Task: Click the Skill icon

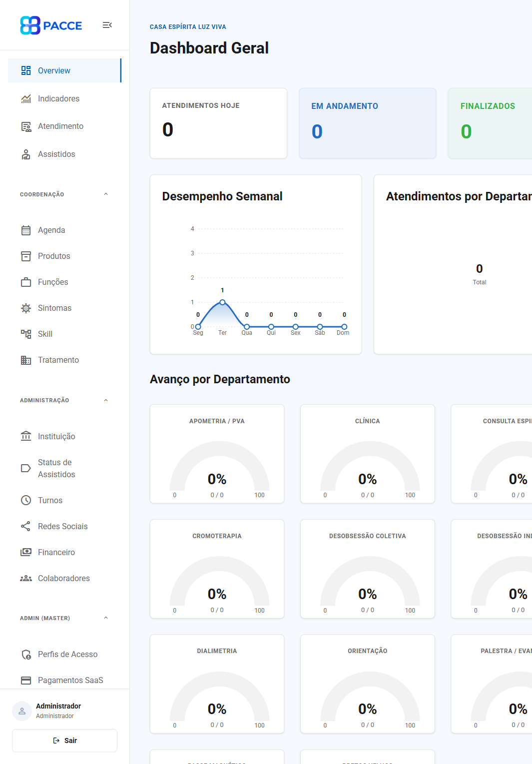Action: (x=26, y=334)
